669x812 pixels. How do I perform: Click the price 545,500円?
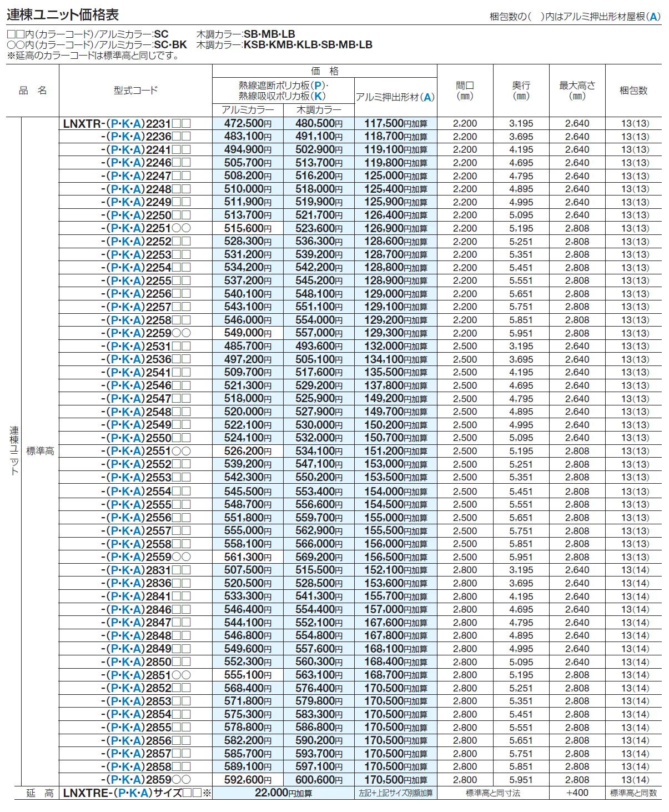coord(248,492)
